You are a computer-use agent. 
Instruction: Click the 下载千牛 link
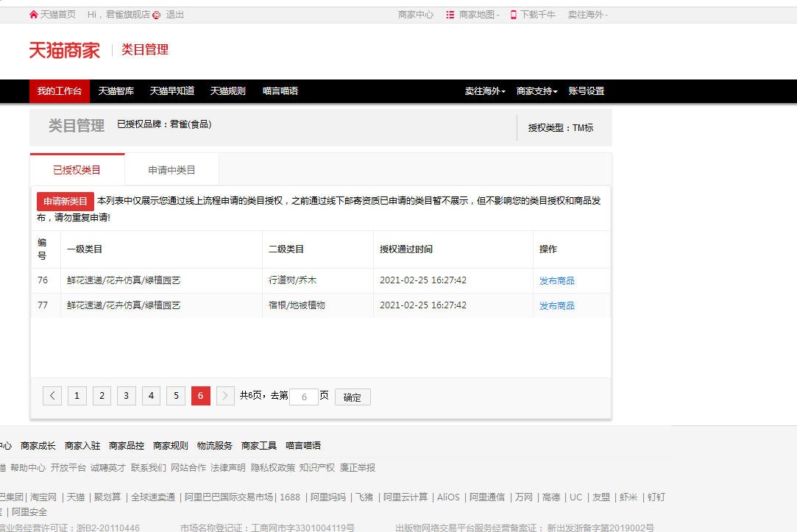click(x=538, y=15)
